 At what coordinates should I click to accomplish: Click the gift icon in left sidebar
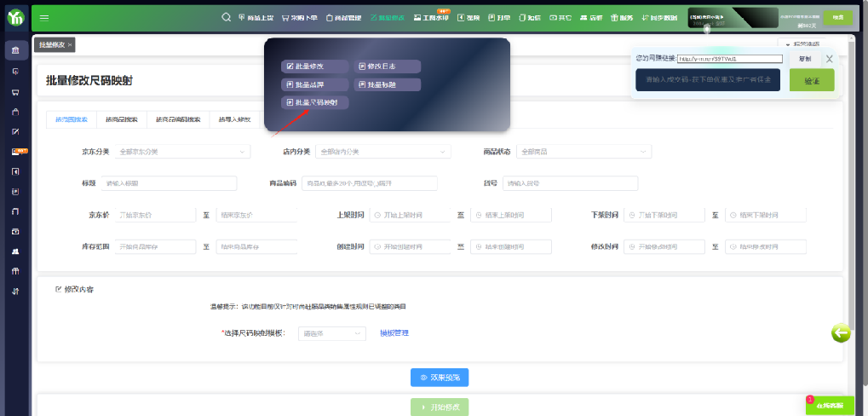pos(14,271)
